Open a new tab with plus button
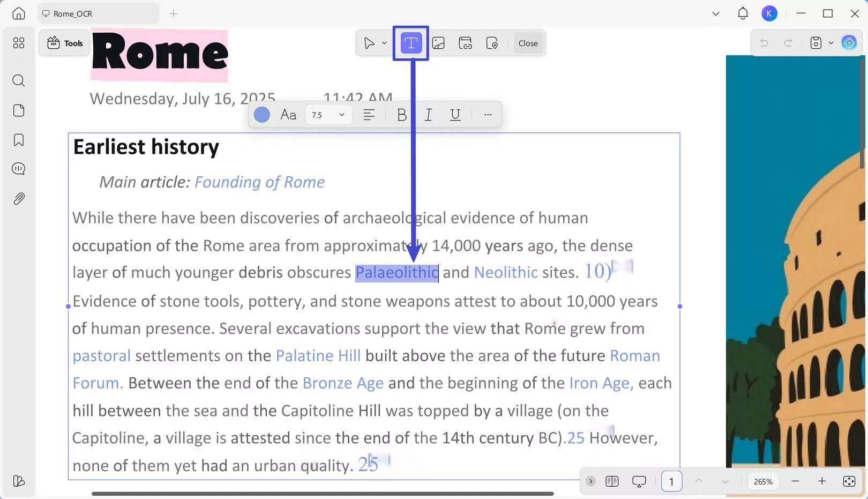 click(174, 14)
